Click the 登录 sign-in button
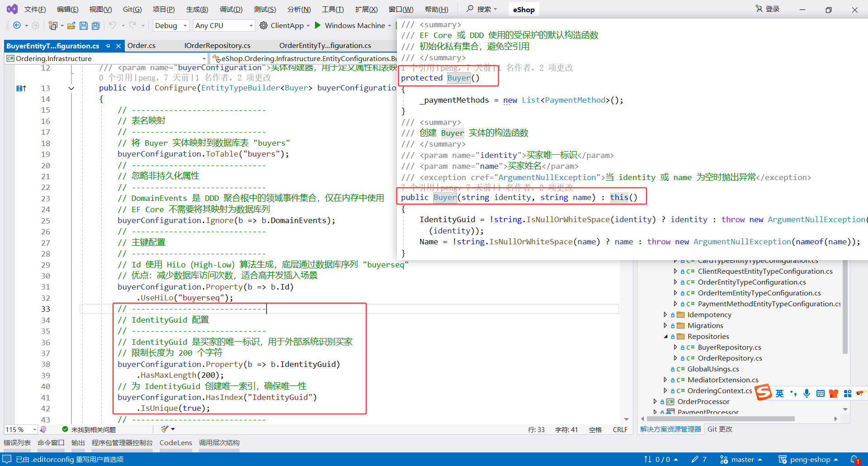Screen dimensions: 868x466 (x=768, y=9)
